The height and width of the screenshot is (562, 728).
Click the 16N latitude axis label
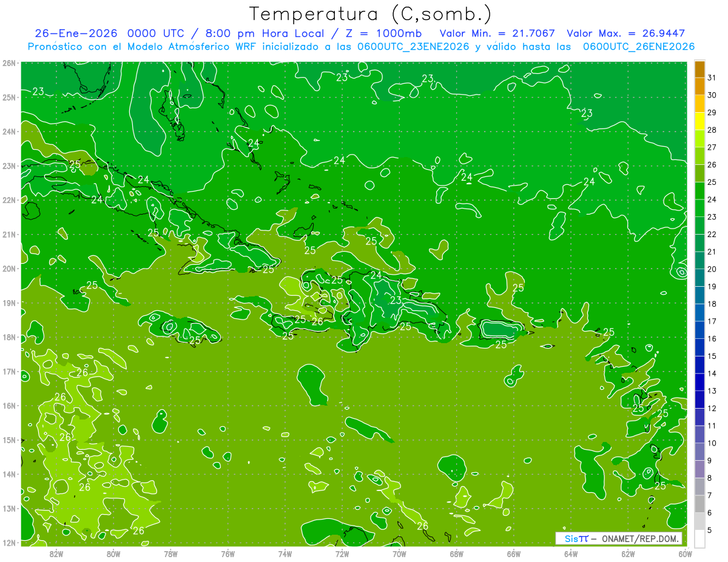(x=8, y=406)
